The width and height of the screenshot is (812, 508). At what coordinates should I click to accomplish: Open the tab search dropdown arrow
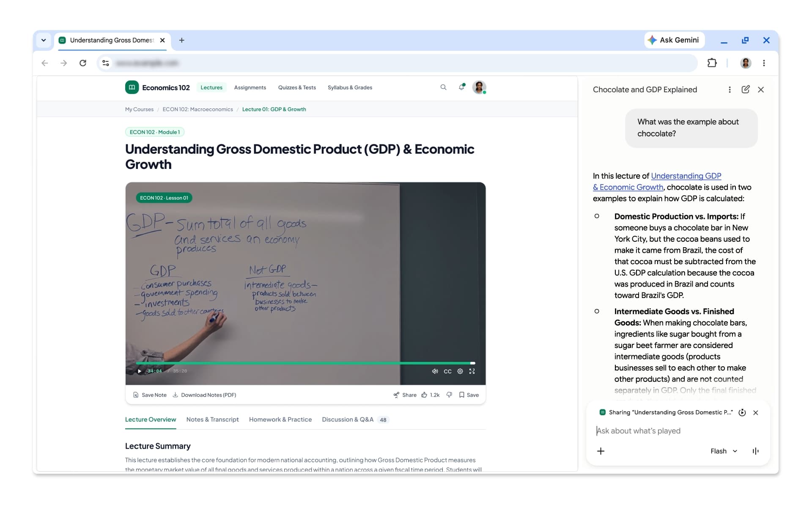[44, 40]
